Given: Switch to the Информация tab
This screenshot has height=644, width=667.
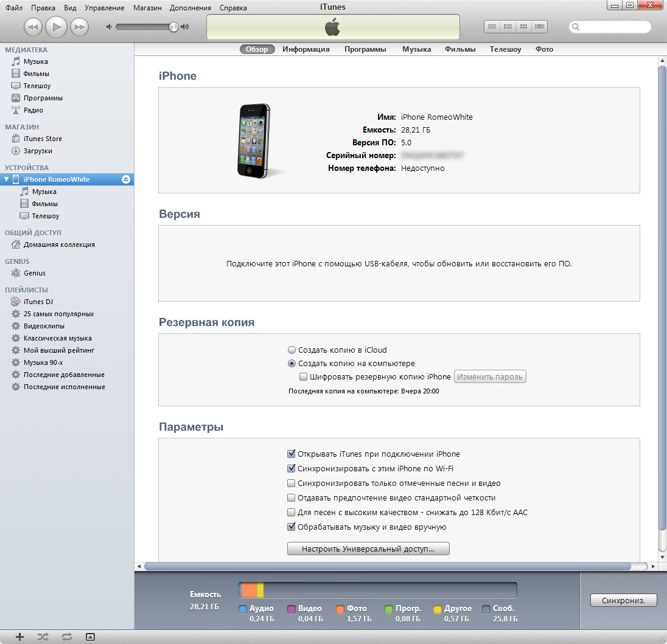Looking at the screenshot, I should pyautogui.click(x=306, y=49).
